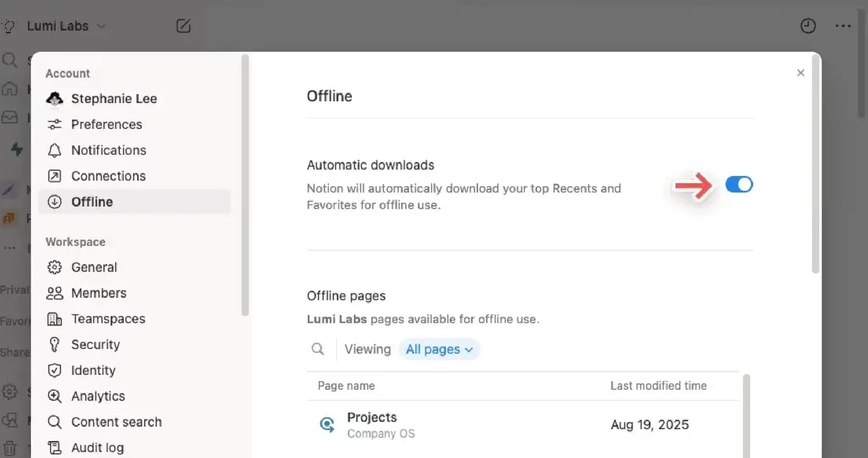Sort by Last modified time column
This screenshot has width=868, height=458.
tap(658, 386)
